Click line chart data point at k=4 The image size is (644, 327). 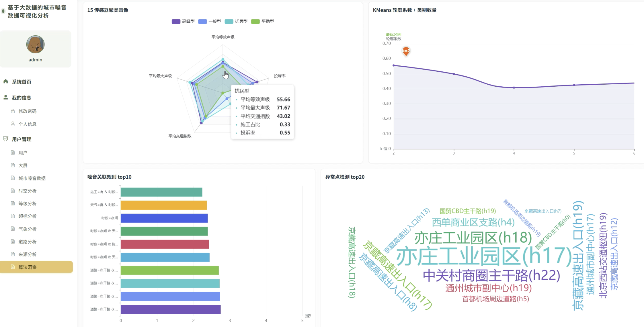click(x=514, y=87)
